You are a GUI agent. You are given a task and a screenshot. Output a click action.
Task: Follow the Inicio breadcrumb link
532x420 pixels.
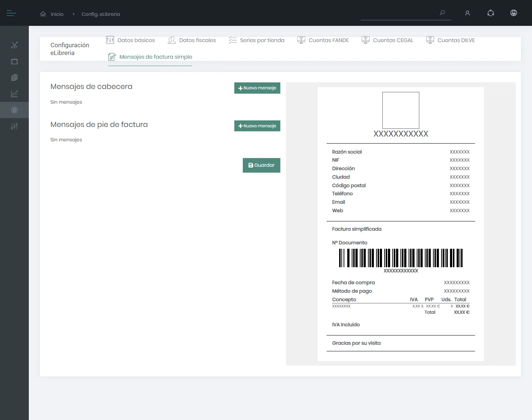[57, 14]
